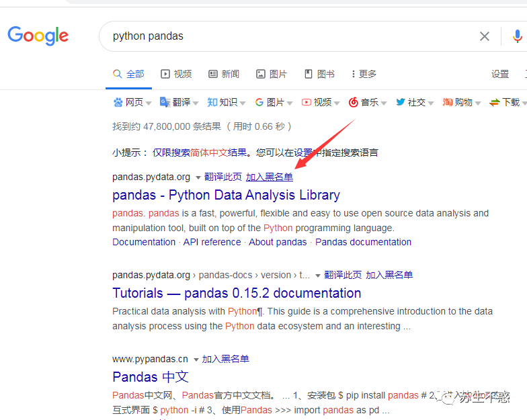Open the 新闻 results tab
Image resolution: width=527 pixels, height=420 pixels.
point(224,74)
